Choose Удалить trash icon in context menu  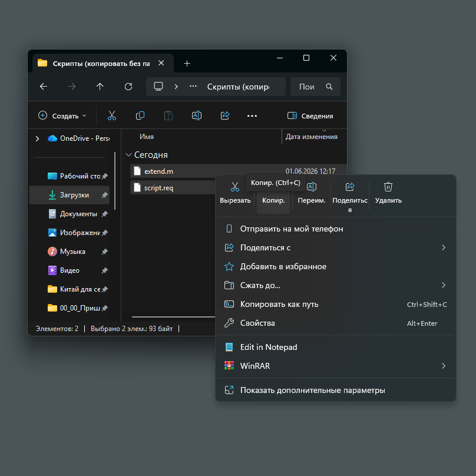click(388, 187)
